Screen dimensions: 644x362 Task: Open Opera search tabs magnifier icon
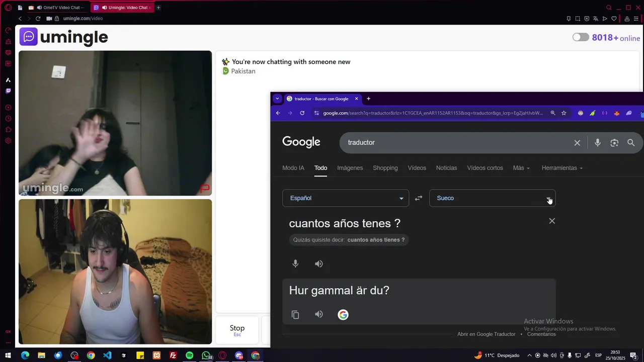click(x=609, y=8)
